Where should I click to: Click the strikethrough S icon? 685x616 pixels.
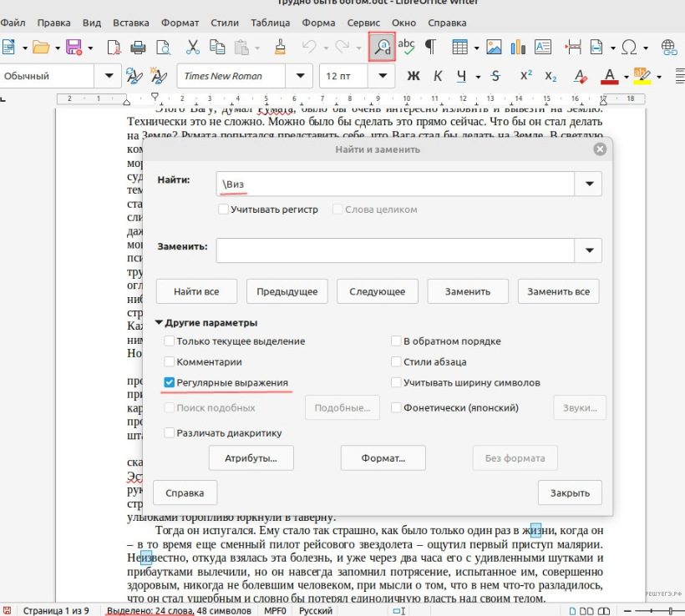[495, 76]
